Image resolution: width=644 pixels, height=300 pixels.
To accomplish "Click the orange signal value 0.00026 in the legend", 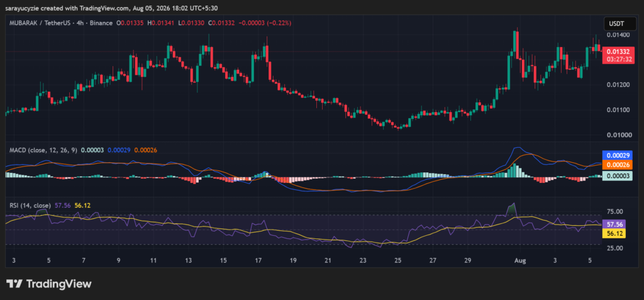I will (x=146, y=150).
